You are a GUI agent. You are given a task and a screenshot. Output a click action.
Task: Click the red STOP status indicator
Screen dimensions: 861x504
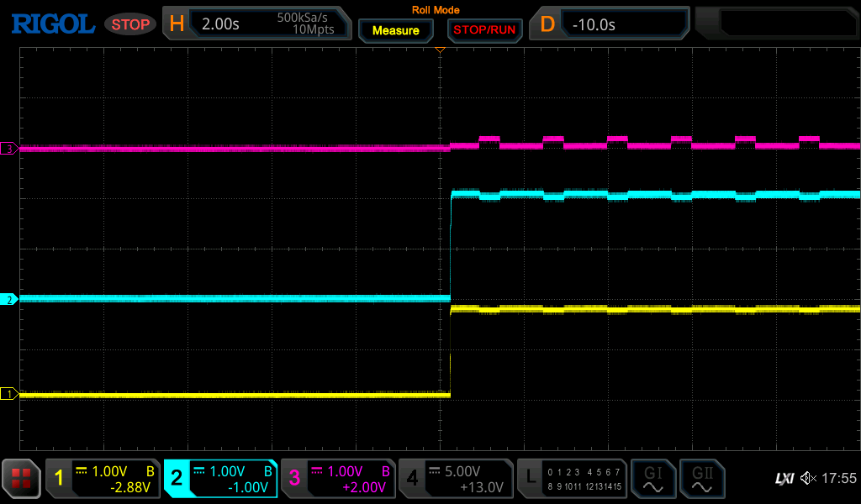click(x=130, y=24)
